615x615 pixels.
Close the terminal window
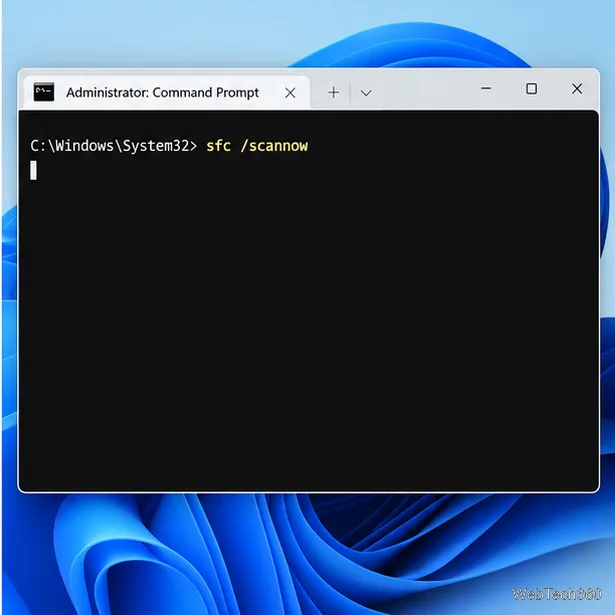pos(577,89)
